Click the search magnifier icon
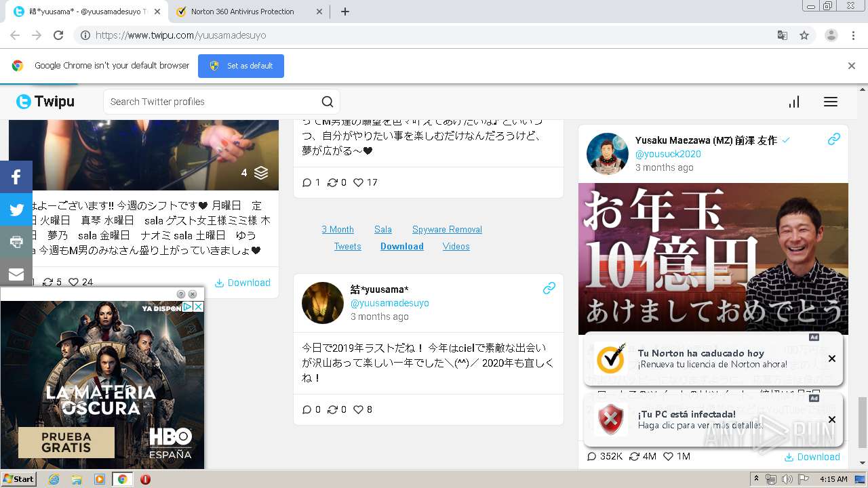The width and height of the screenshot is (868, 488). point(328,102)
